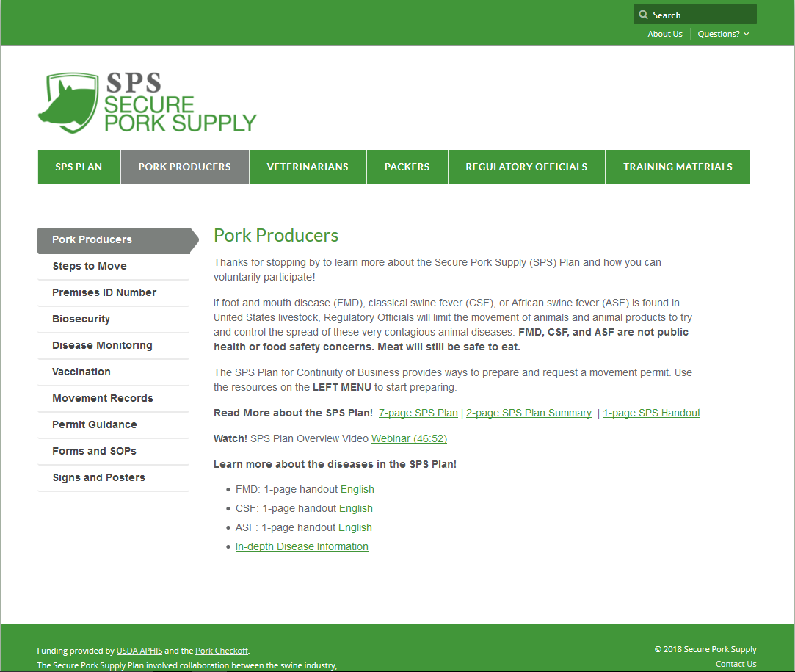The image size is (795, 672).
Task: Open Forms and SOPs menu item
Action: [114, 451]
